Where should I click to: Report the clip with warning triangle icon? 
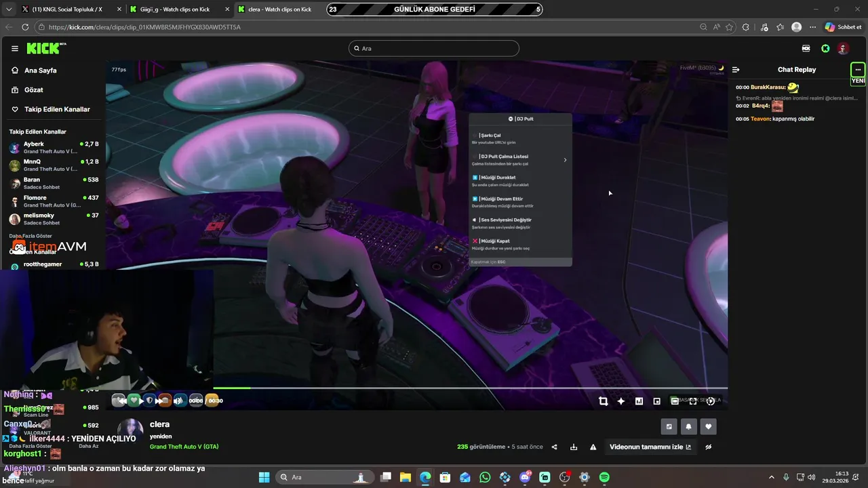click(593, 447)
